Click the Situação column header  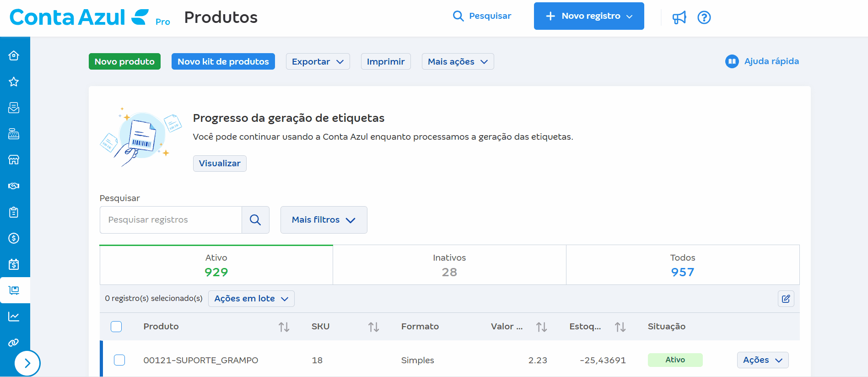666,327
